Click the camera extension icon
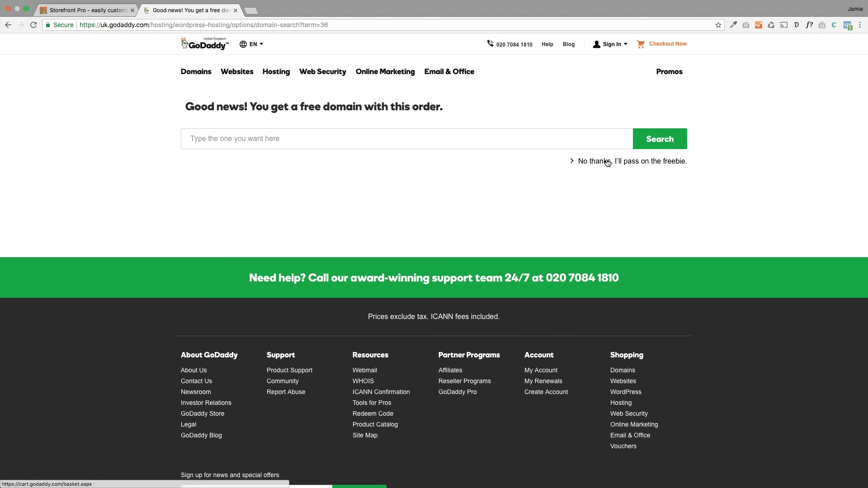Image resolution: width=868 pixels, height=488 pixels. 746,25
